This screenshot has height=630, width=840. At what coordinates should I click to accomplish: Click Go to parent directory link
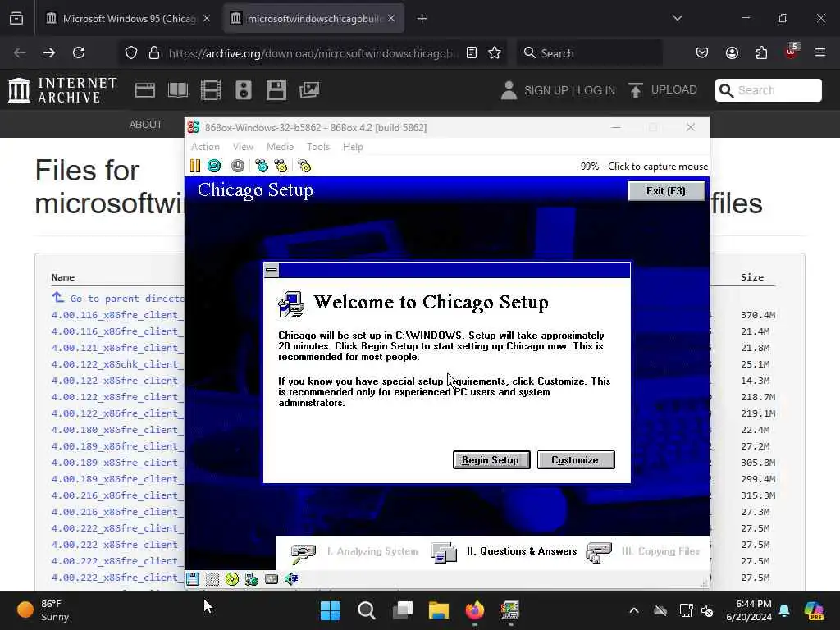[x=127, y=299]
